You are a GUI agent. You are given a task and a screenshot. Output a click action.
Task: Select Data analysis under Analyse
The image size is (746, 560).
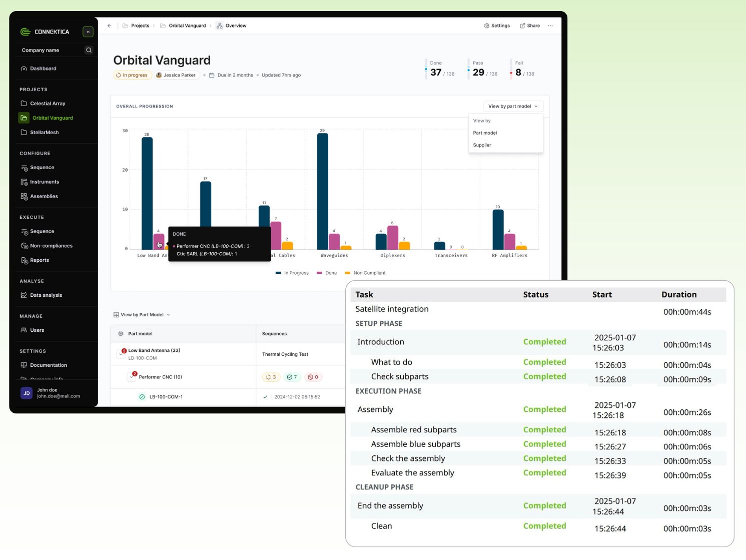point(46,295)
